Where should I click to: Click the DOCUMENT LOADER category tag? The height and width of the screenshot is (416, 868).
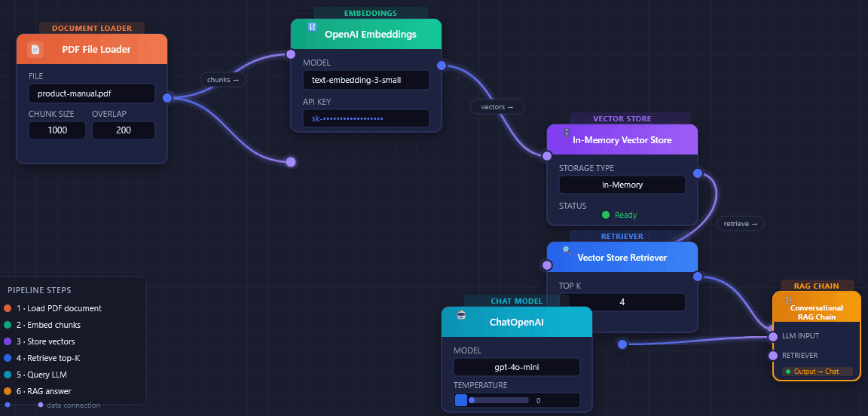click(x=92, y=28)
